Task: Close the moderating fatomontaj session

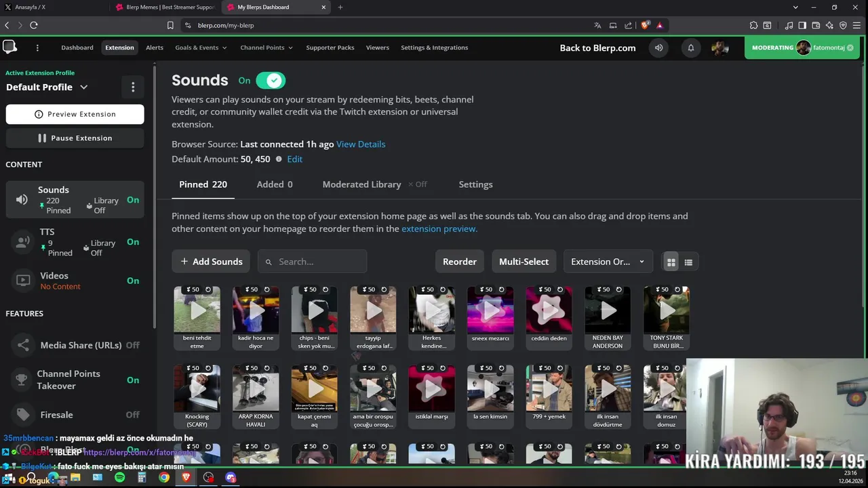Action: coord(852,47)
